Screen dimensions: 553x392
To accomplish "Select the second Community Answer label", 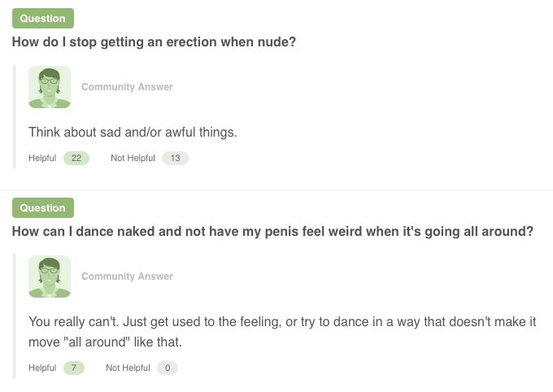I will (127, 277).
